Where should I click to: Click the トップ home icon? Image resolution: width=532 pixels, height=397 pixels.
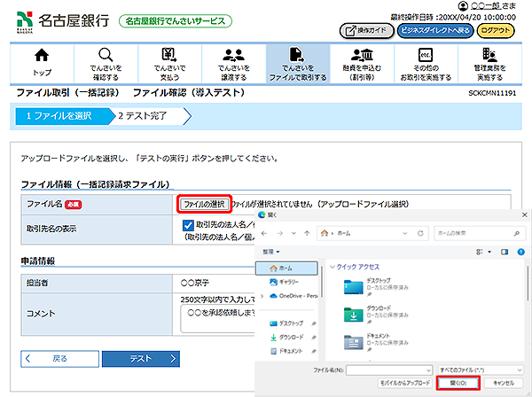click(42, 61)
